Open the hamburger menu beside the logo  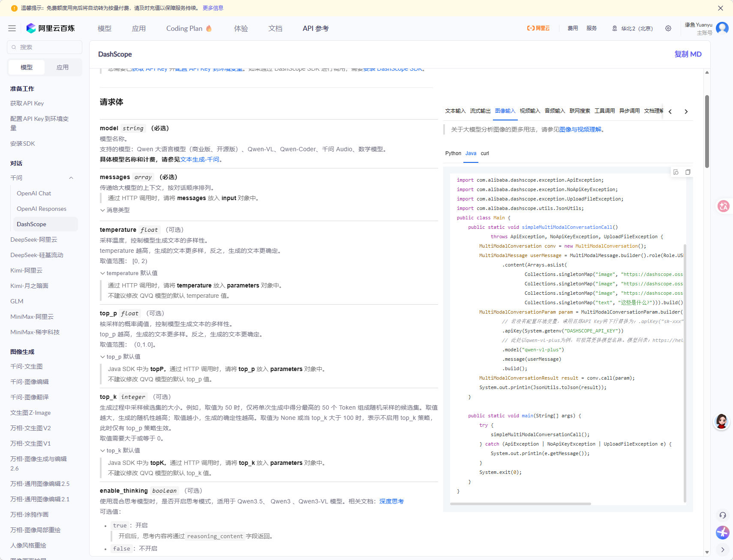[12, 28]
